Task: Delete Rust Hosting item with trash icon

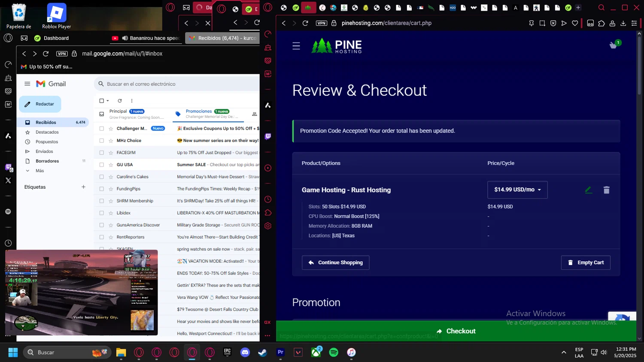Action: pyautogui.click(x=606, y=190)
